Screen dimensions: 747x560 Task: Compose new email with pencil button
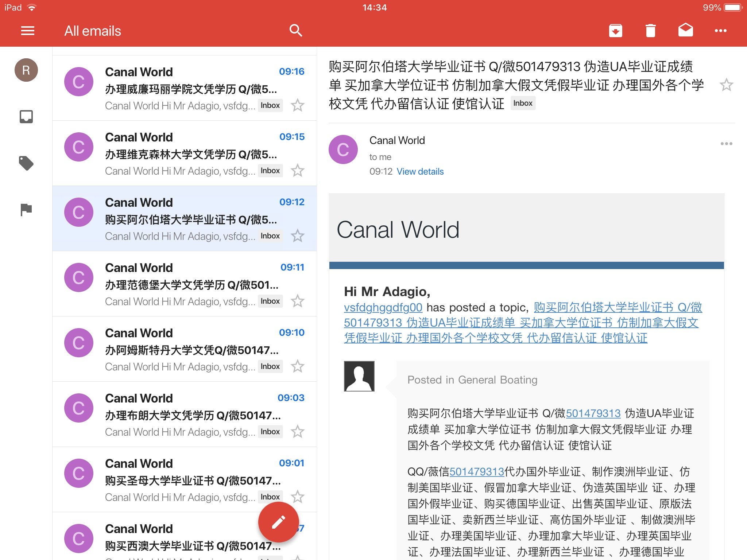279,522
